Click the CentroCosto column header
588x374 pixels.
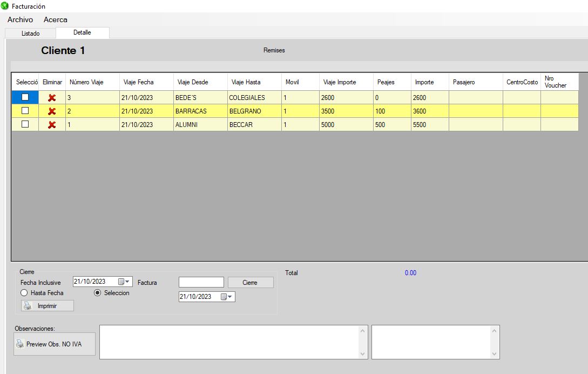pyautogui.click(x=522, y=82)
